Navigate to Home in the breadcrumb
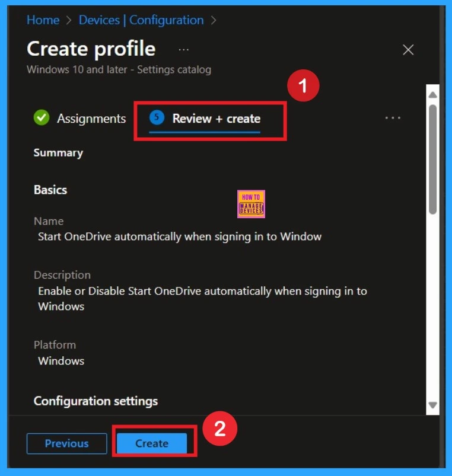The height and width of the screenshot is (476, 452). [x=43, y=20]
